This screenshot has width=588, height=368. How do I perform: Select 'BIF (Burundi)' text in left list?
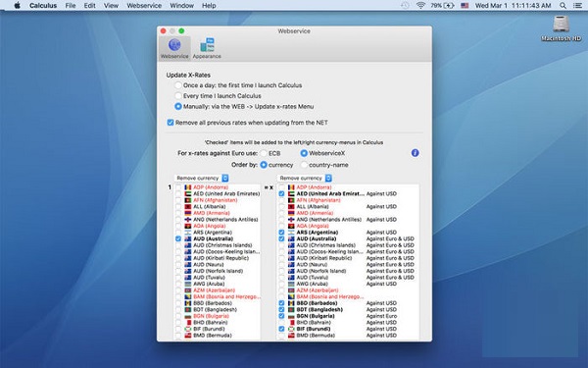point(209,329)
